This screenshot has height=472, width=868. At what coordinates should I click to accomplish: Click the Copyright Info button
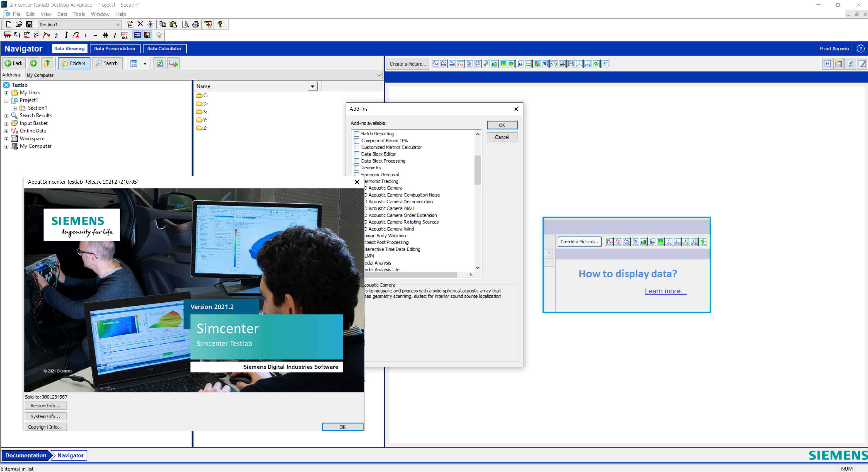click(x=45, y=427)
